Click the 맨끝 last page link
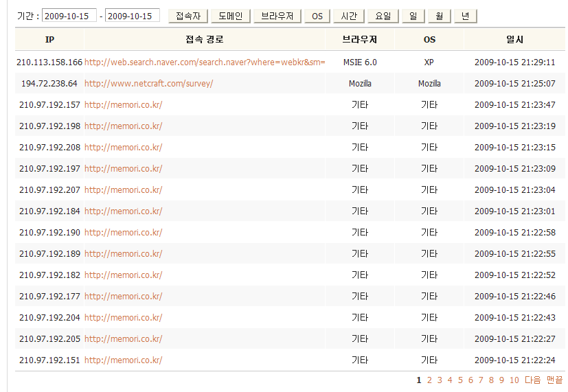This screenshot has height=392, width=568. click(554, 380)
